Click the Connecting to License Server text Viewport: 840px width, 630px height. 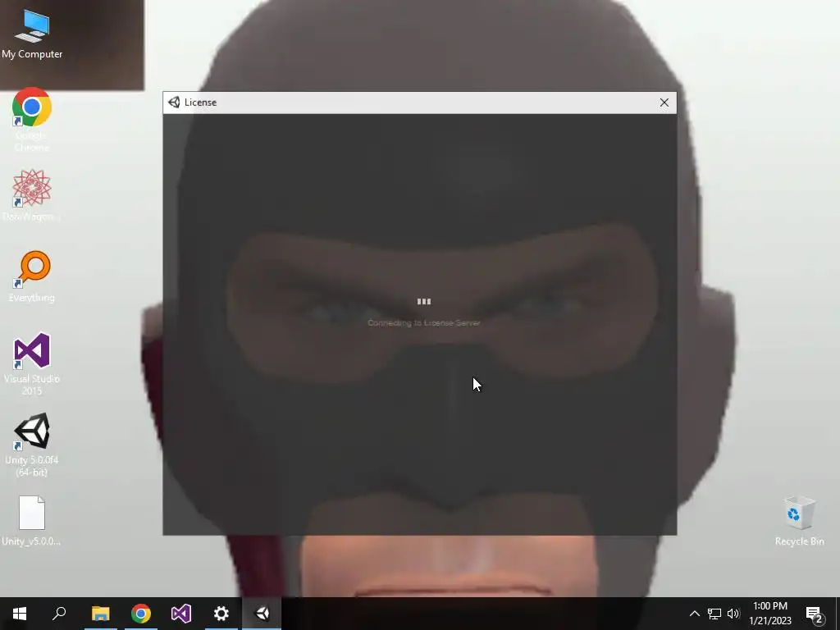point(424,323)
